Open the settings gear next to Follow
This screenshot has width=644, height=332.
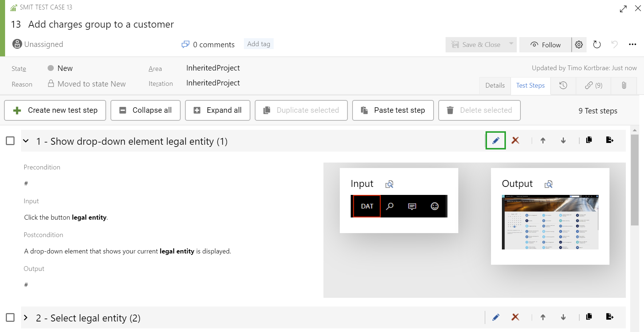(579, 45)
